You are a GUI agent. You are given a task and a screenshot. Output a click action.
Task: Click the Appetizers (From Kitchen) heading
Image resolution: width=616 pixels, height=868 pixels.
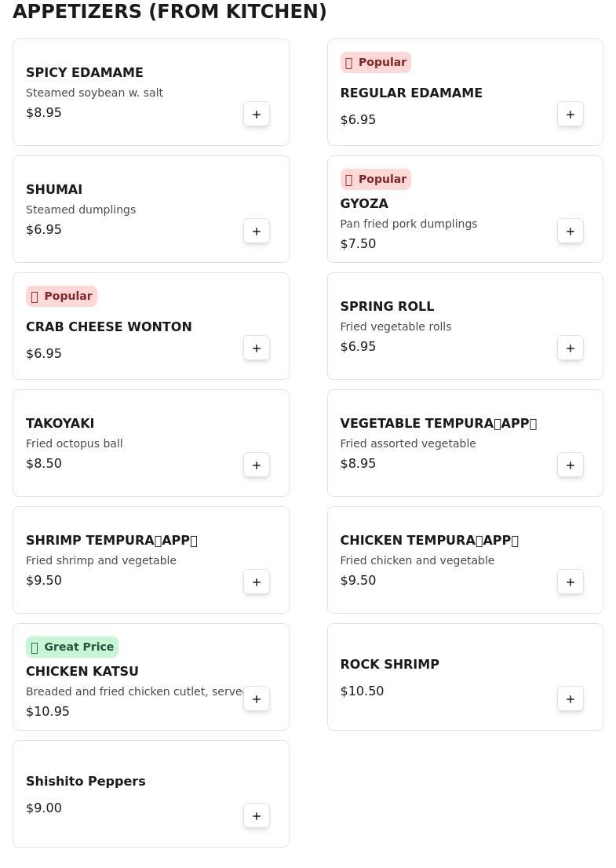pyautogui.click(x=169, y=12)
